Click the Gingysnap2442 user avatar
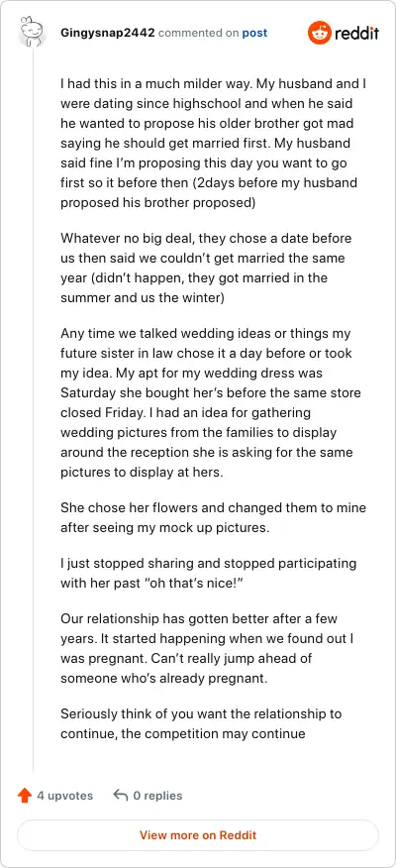This screenshot has width=396, height=868. [x=33, y=33]
